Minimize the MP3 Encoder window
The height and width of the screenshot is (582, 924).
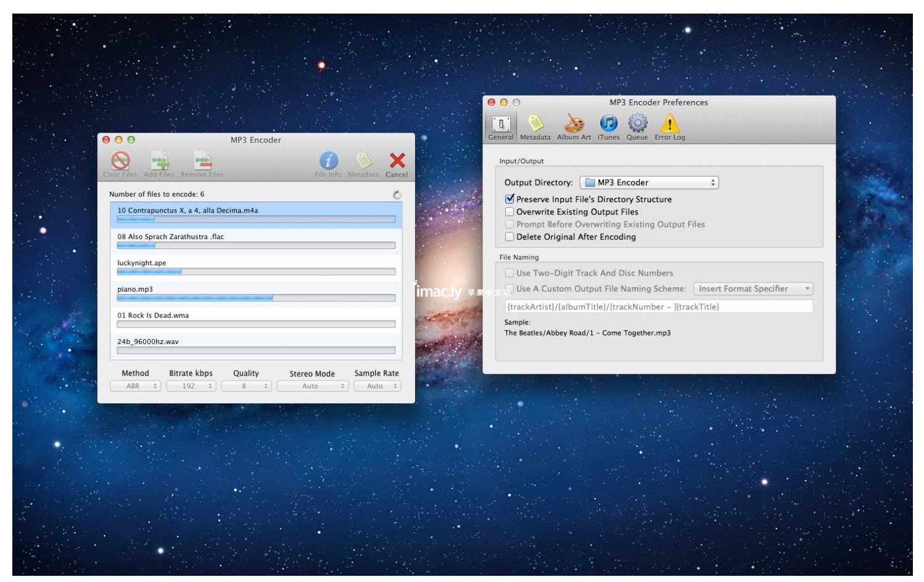(118, 140)
